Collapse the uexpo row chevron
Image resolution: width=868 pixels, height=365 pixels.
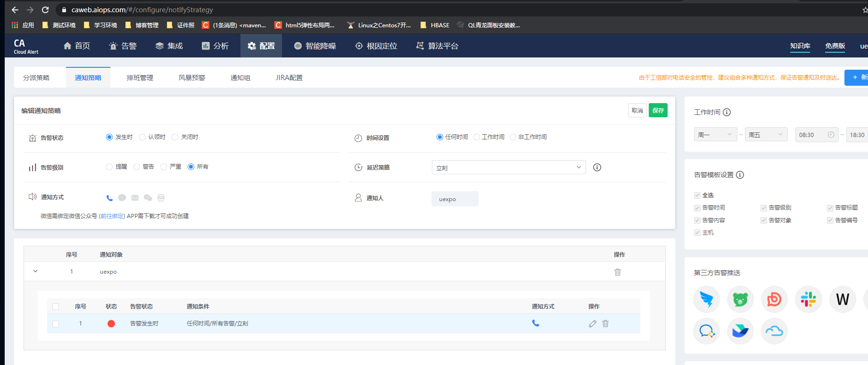tap(35, 271)
